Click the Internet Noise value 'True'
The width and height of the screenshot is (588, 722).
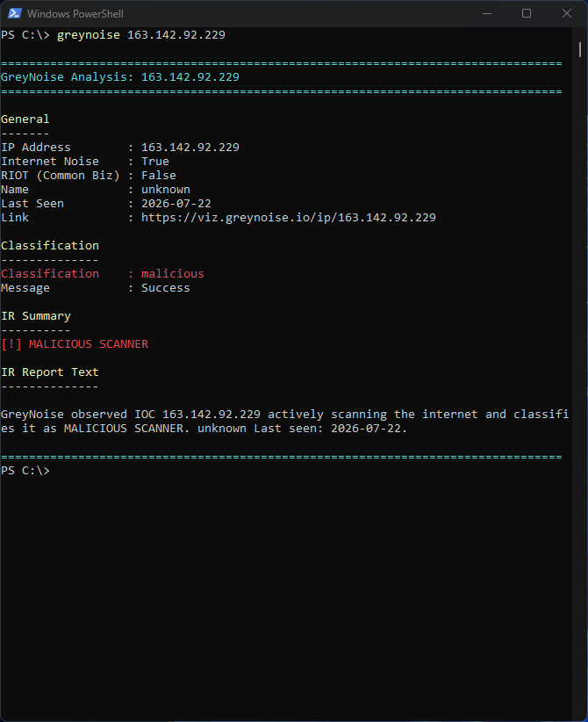[x=155, y=161]
